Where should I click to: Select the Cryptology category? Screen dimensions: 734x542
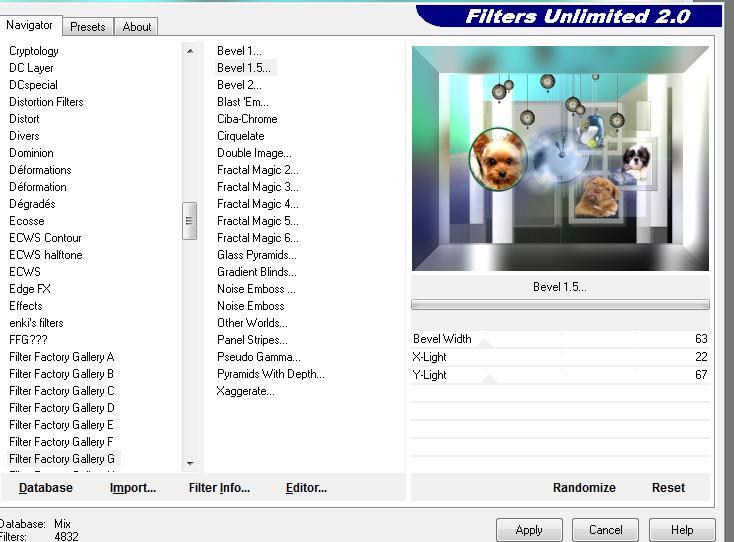pos(34,51)
